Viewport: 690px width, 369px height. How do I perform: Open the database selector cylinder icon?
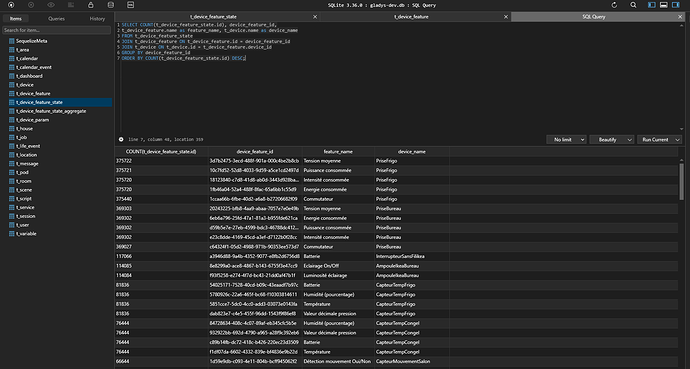point(110,5)
